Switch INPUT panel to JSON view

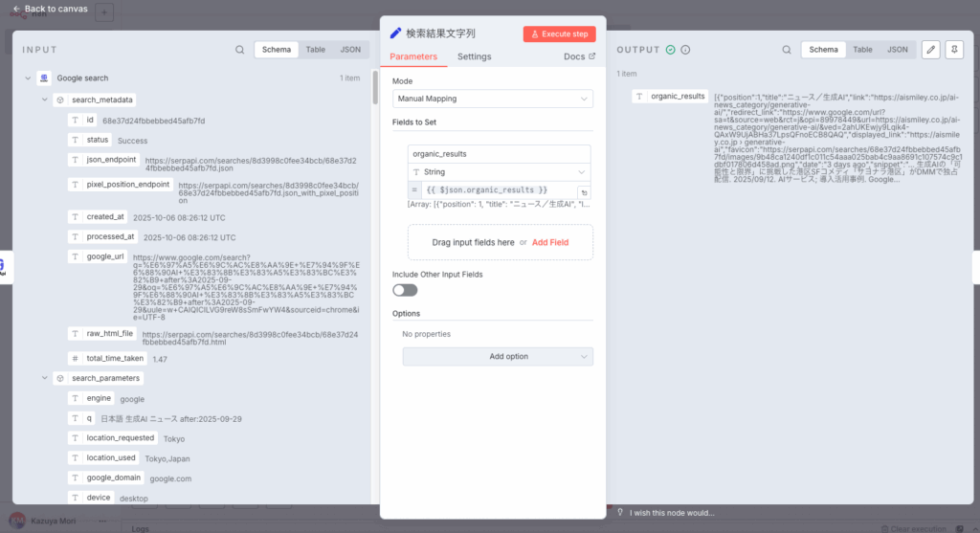tap(351, 50)
